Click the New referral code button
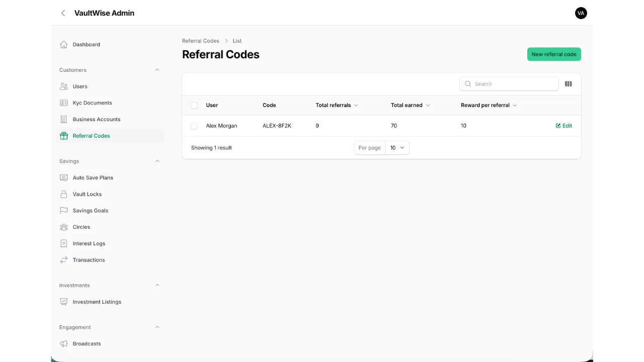Screen dimensions: 644x362 point(554,54)
